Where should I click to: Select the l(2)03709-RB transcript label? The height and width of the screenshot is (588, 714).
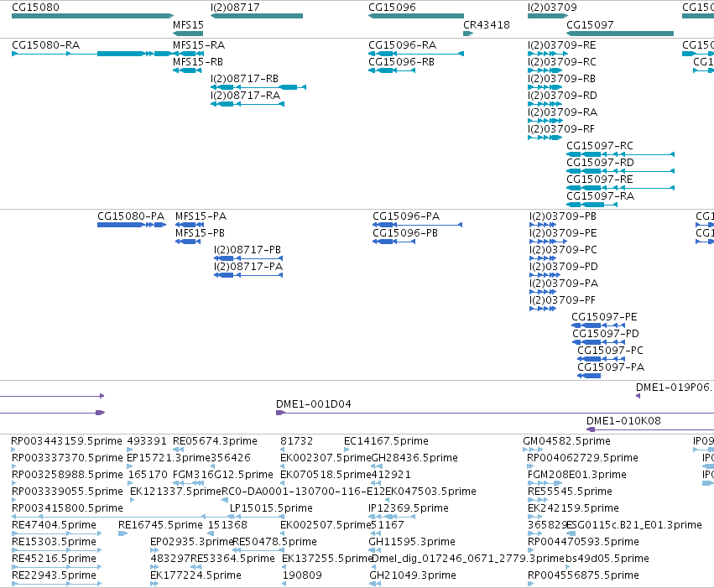tap(561, 79)
